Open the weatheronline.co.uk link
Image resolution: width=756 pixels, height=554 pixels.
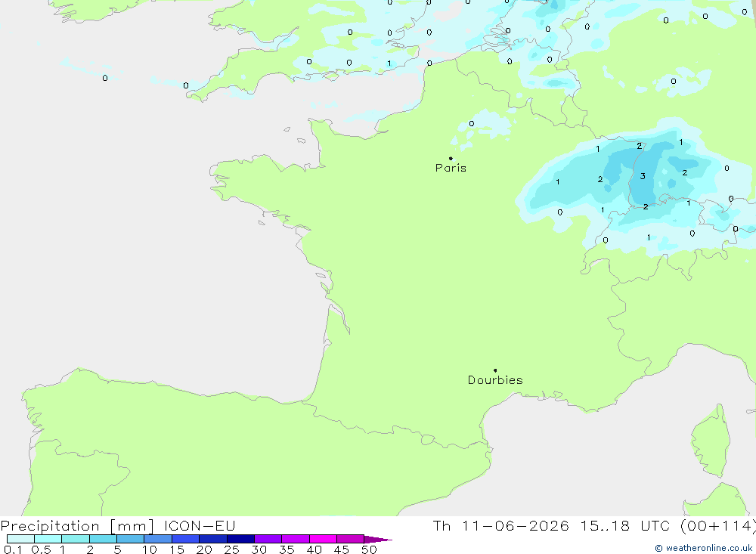click(x=709, y=548)
